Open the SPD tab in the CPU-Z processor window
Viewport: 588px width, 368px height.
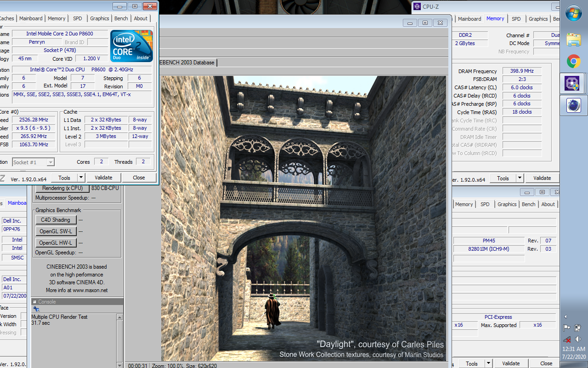(x=78, y=18)
